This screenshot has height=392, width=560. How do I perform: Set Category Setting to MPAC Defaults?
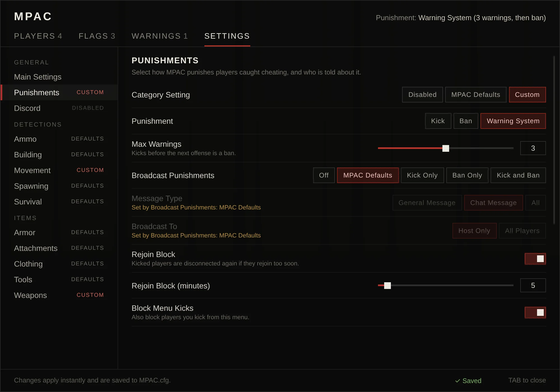476,95
